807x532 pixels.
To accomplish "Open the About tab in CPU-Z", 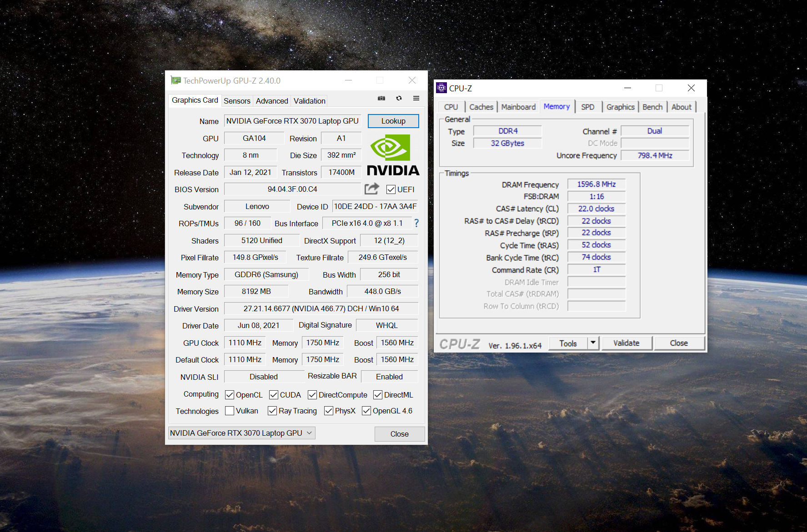I will [681, 107].
